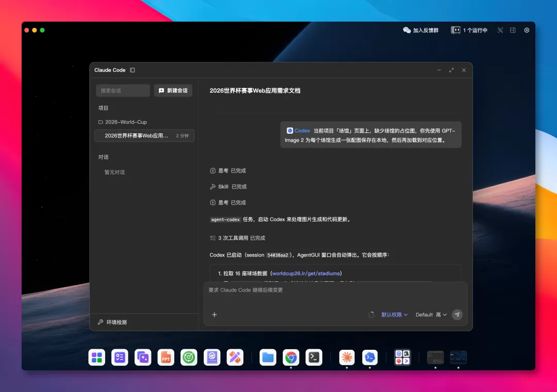Open the app group folder in dock
This screenshot has width=557, height=392.
tap(402, 357)
